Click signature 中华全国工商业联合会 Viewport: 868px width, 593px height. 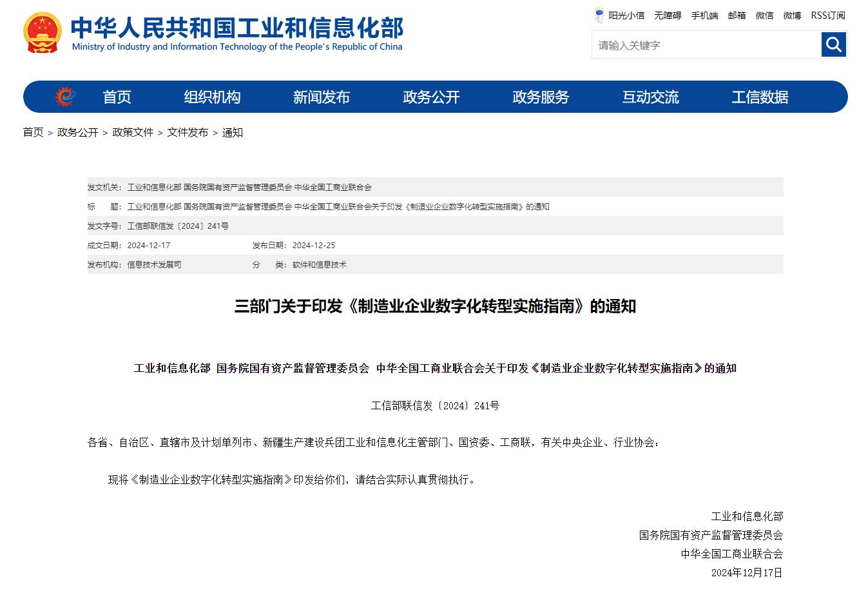(732, 554)
